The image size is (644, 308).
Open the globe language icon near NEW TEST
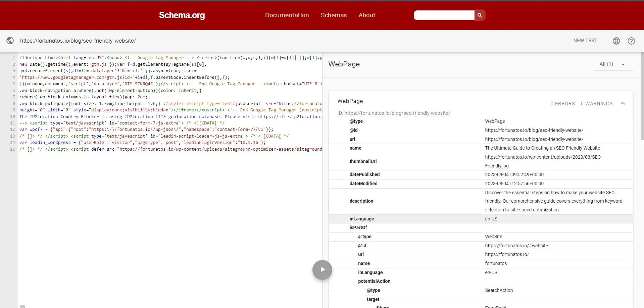[616, 41]
